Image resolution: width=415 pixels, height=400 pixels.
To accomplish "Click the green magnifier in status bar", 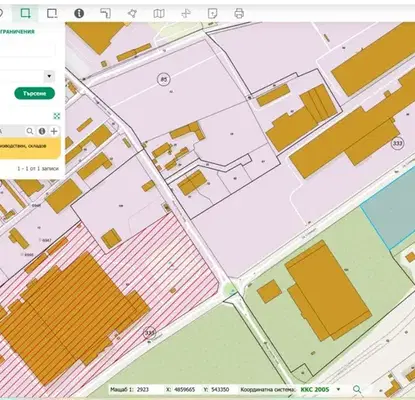I will coord(357,389).
